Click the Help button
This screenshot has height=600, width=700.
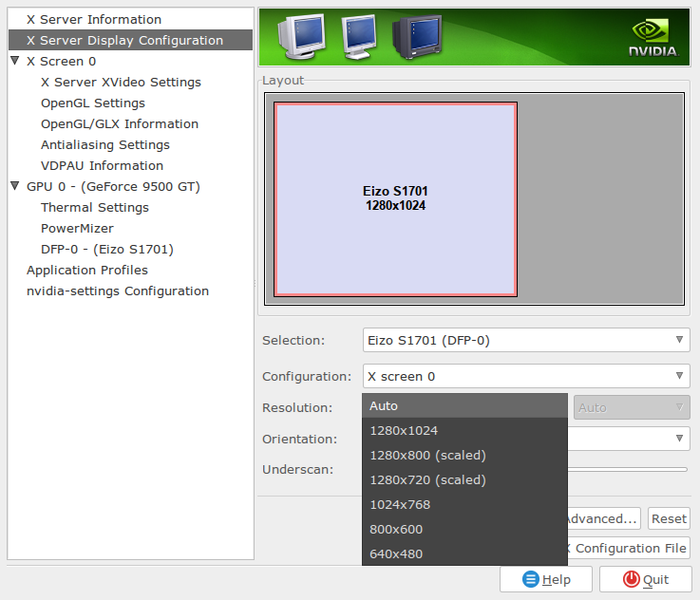[x=546, y=579]
